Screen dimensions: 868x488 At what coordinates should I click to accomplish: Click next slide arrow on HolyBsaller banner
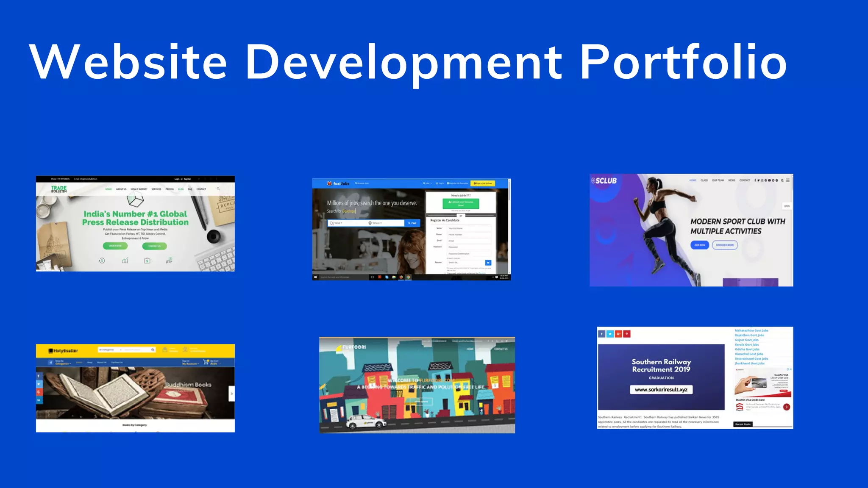click(231, 394)
